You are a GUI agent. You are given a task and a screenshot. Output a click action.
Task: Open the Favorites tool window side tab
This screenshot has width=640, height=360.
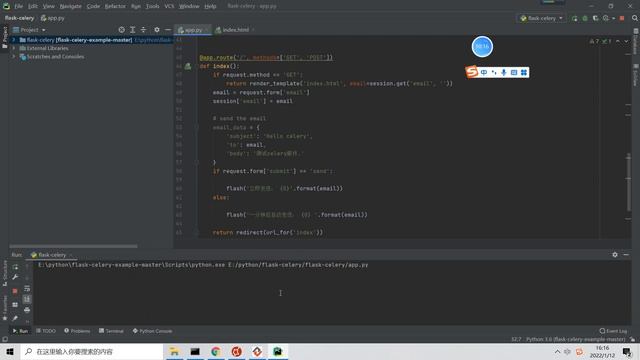point(4,308)
